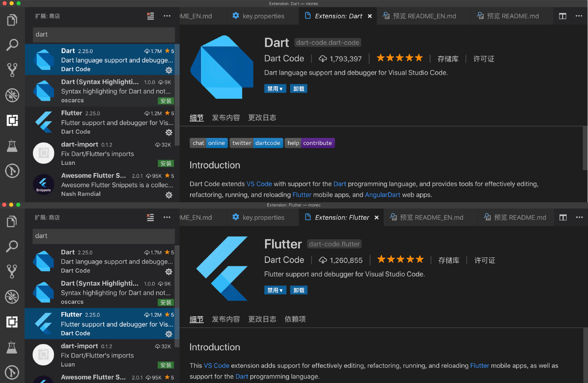The height and width of the screenshot is (383, 588).
Task: Open editor more actions in bottom window
Action: [x=579, y=217]
